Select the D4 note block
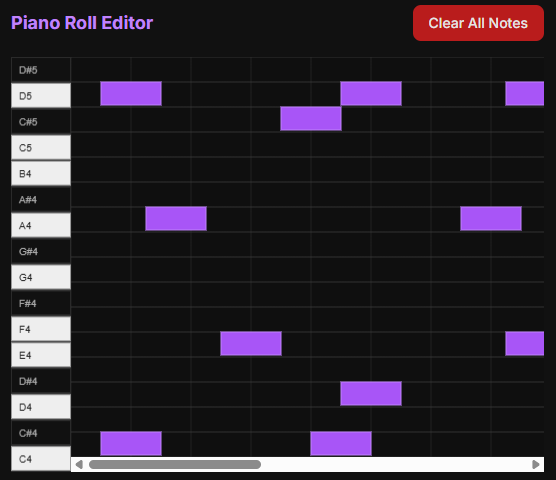Screen dimensions: 556x480 coord(371,394)
